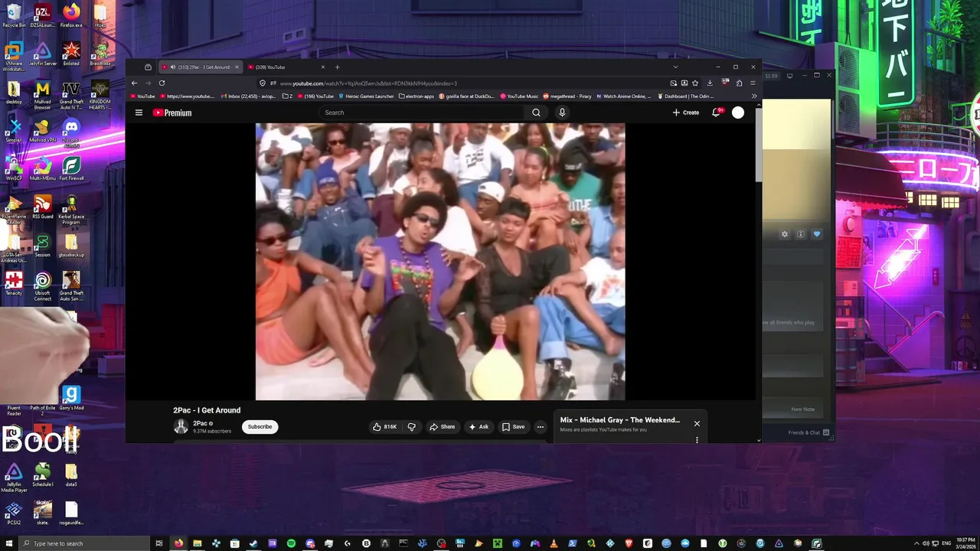The width and height of the screenshot is (980, 551).
Task: Save the video to a playlist
Action: tap(513, 427)
